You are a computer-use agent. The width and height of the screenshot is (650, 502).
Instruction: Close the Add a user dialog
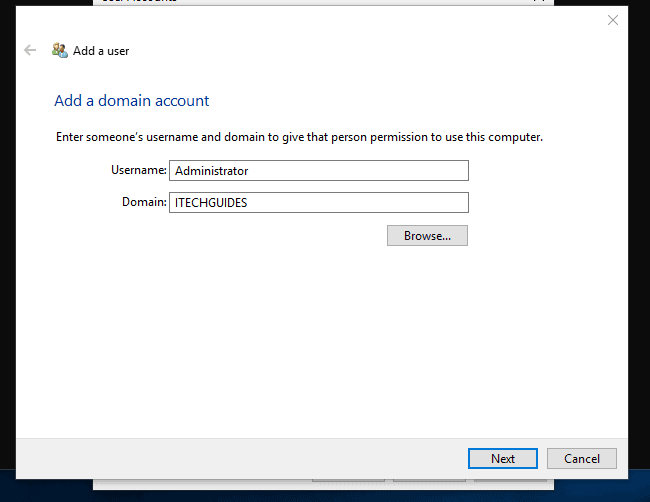click(613, 20)
